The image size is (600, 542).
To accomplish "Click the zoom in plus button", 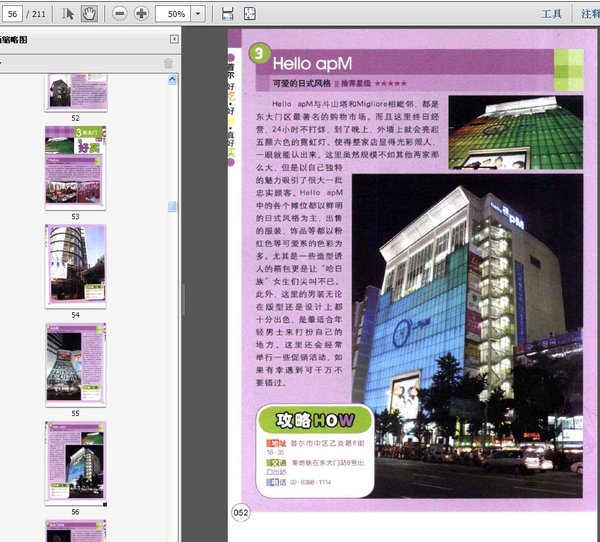I will click(141, 14).
